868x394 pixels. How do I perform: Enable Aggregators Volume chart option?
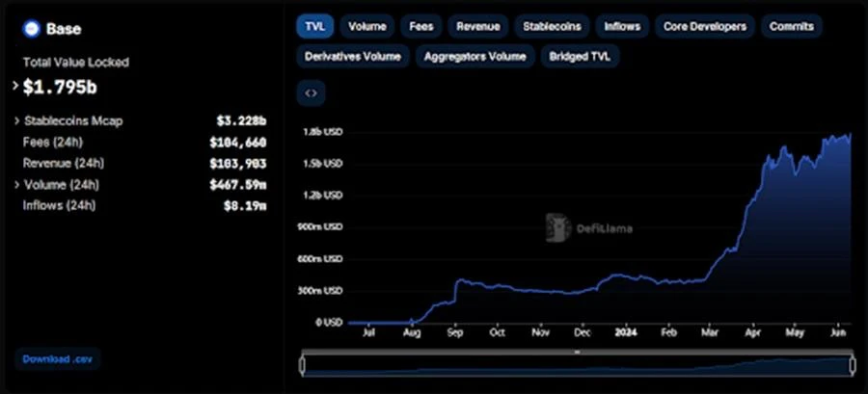pyautogui.click(x=475, y=57)
